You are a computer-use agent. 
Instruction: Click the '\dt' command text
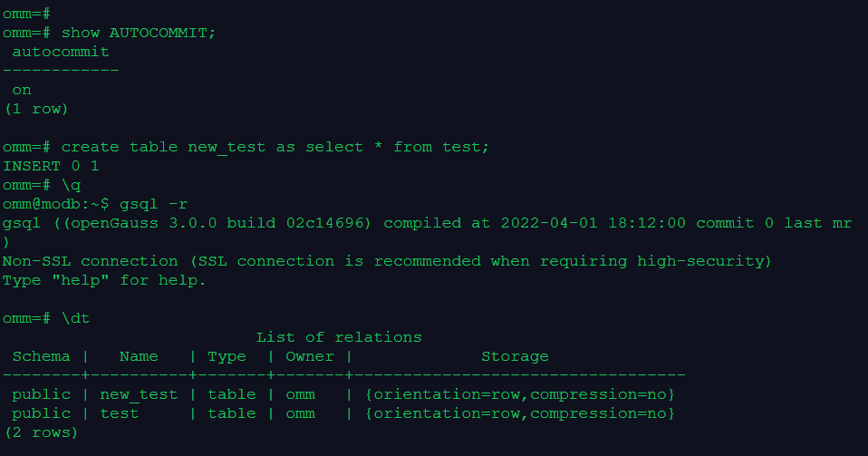[75, 318]
